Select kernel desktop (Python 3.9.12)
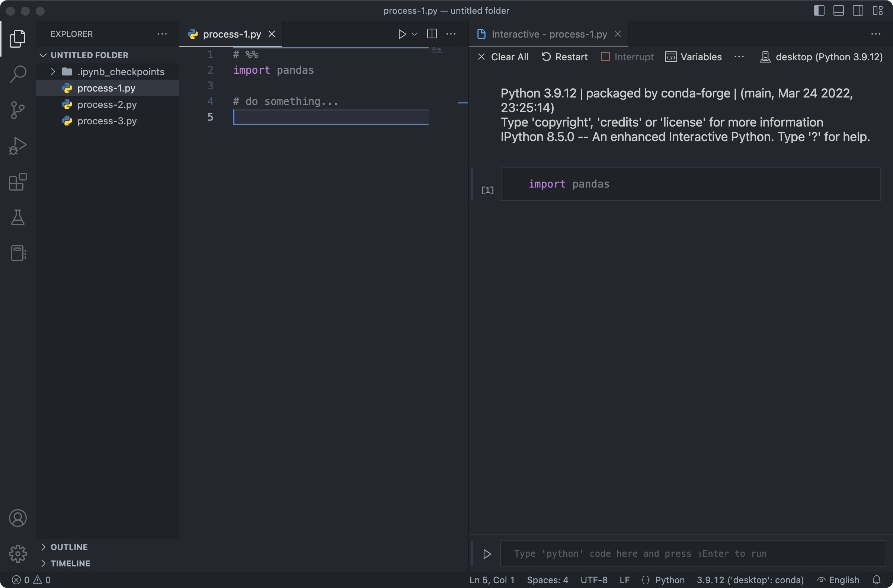Viewport: 893px width, 588px height. (821, 57)
